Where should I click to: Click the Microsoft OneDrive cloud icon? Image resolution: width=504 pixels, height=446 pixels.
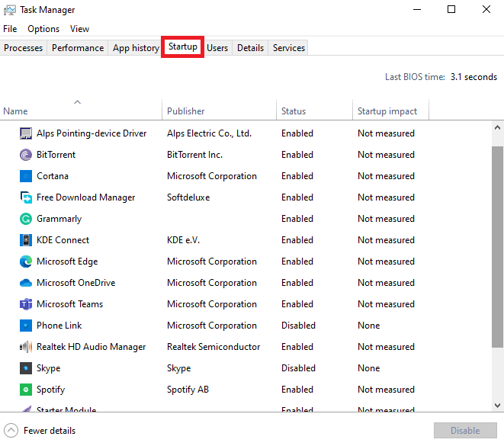[x=26, y=283]
